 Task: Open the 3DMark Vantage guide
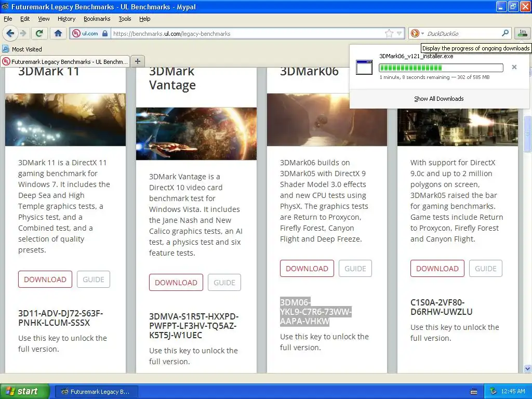pyautogui.click(x=224, y=282)
